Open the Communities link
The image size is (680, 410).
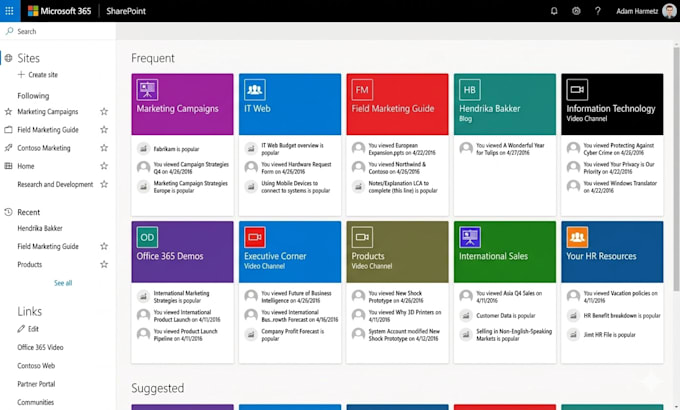[x=36, y=402]
